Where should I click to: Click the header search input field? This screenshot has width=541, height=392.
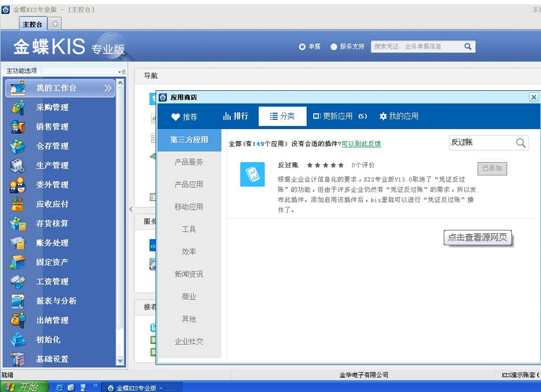pos(417,47)
